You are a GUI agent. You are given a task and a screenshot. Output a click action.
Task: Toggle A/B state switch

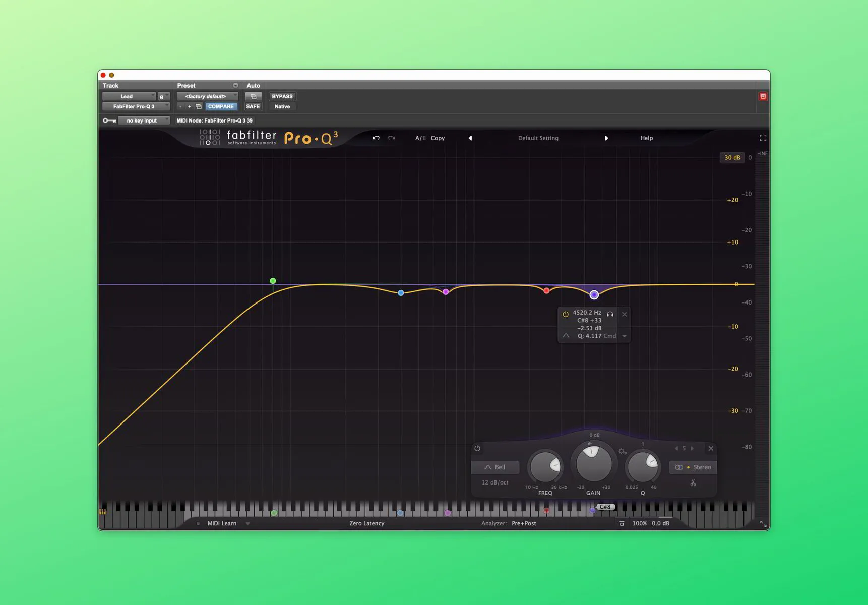point(420,138)
